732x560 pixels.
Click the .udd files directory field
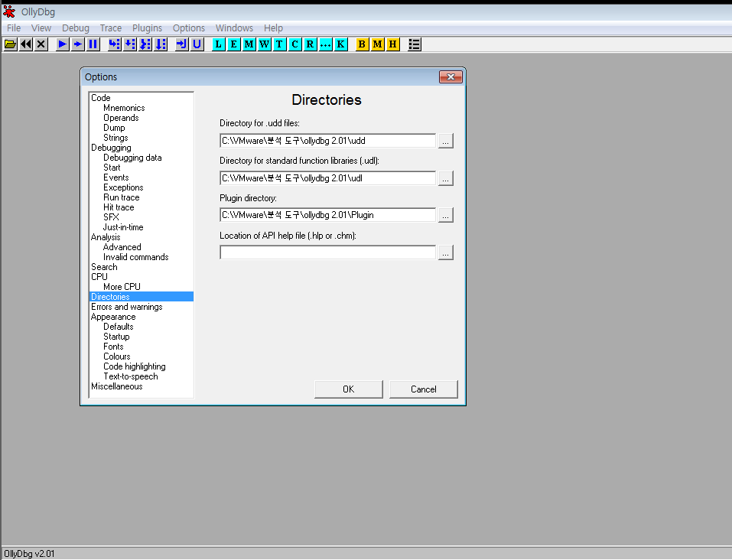pos(327,141)
